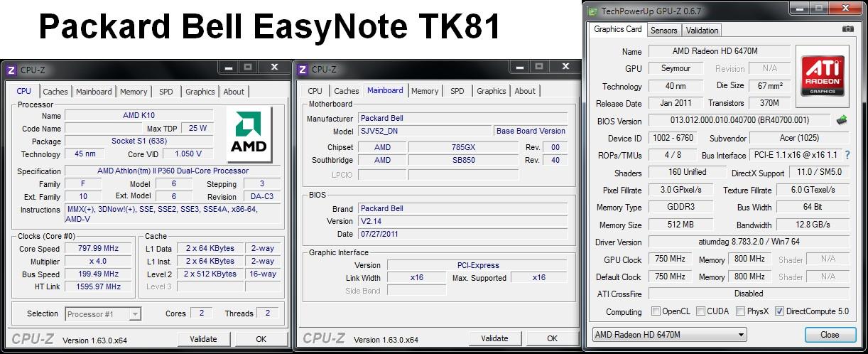
Task: Open the AMD Radeon HD 6470M dropdown
Action: pyautogui.click(x=669, y=335)
